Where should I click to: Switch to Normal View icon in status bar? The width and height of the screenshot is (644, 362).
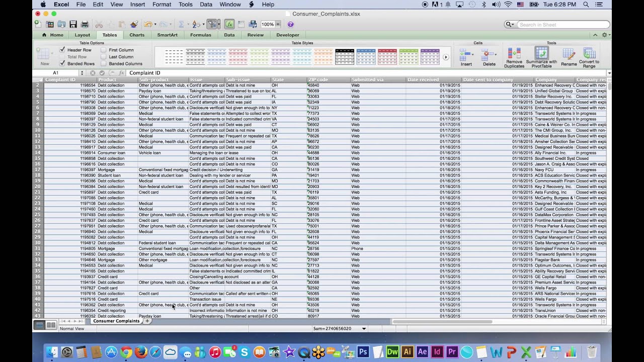pyautogui.click(x=39, y=325)
